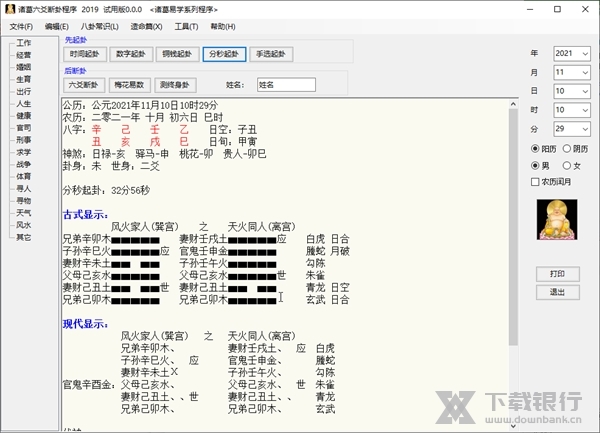Click the 六爻断卦 button
The image size is (600, 433).
click(x=83, y=85)
